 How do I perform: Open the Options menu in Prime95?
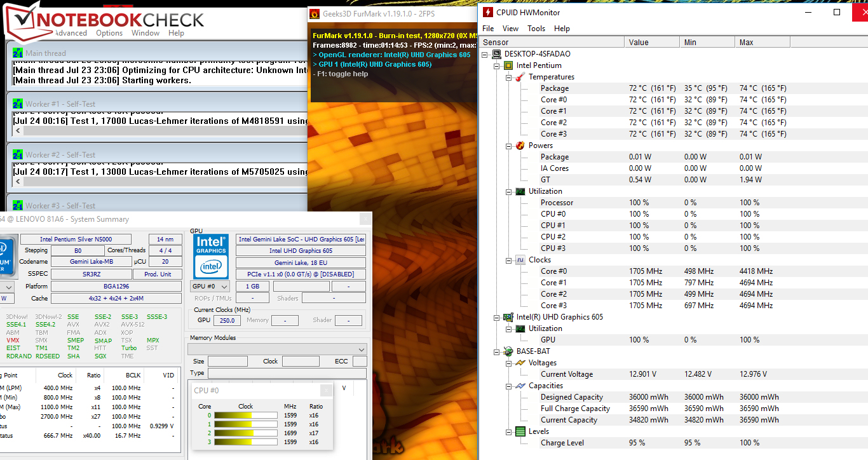click(109, 33)
